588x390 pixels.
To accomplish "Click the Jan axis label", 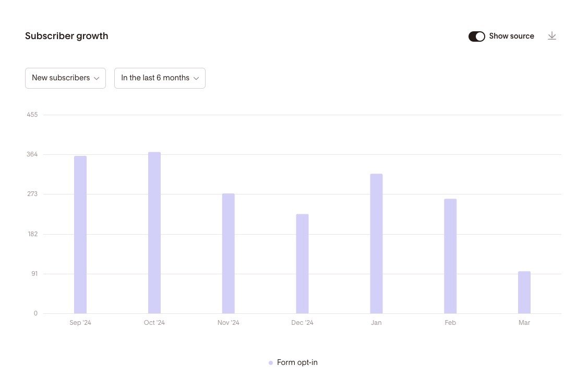I will (x=376, y=323).
